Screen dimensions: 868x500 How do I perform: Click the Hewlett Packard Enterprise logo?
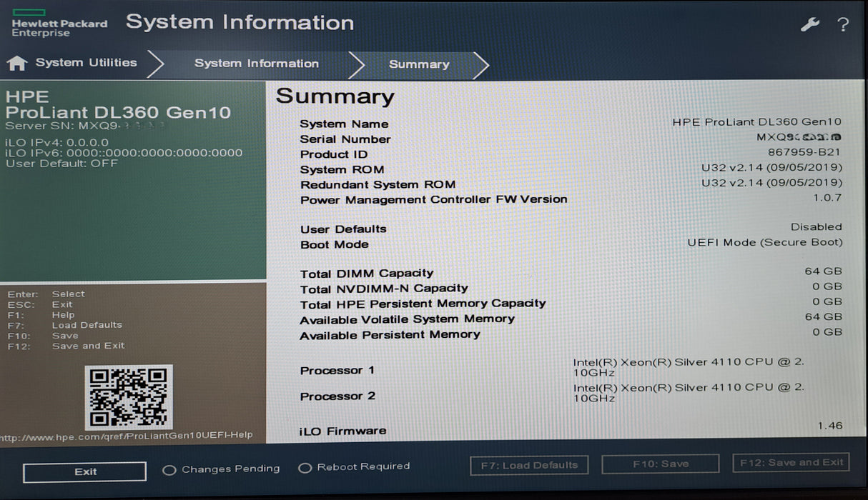(x=59, y=23)
